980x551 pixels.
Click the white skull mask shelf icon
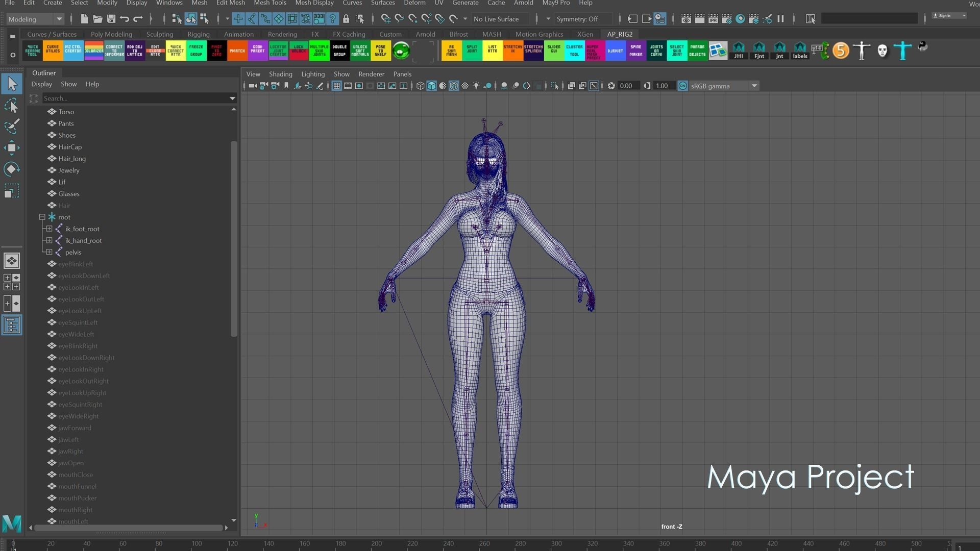(882, 51)
